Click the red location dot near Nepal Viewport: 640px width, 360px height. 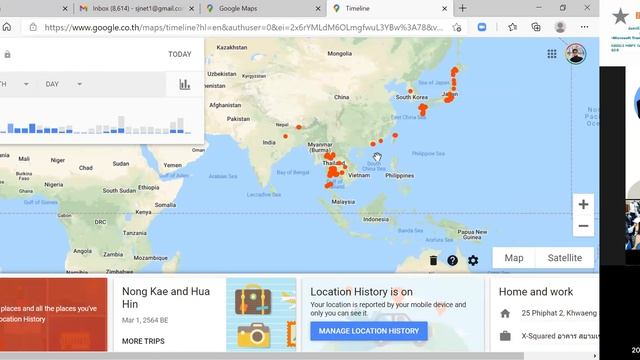[x=299, y=127]
